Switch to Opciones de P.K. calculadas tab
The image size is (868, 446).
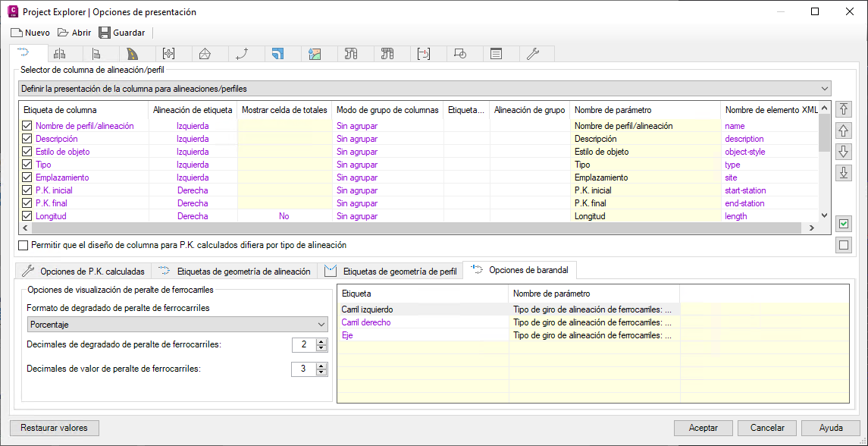tap(84, 271)
